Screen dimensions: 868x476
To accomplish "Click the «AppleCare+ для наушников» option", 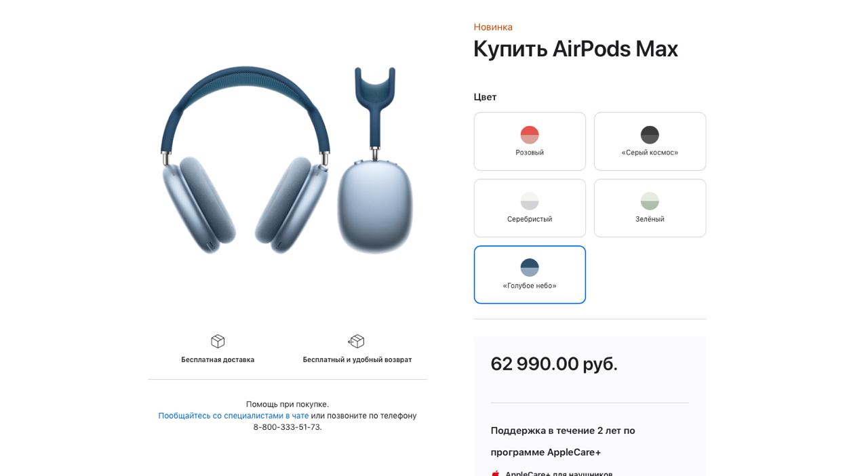I will tap(559, 473).
